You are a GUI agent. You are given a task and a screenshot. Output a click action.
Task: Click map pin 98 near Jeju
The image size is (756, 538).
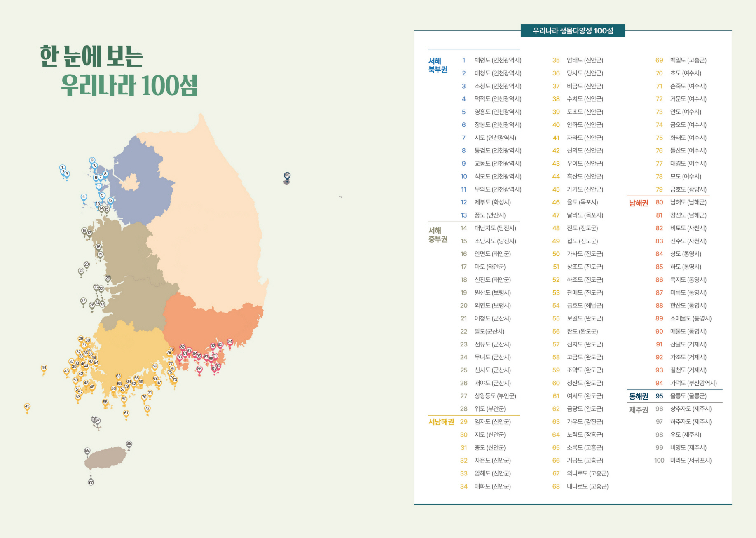129,444
